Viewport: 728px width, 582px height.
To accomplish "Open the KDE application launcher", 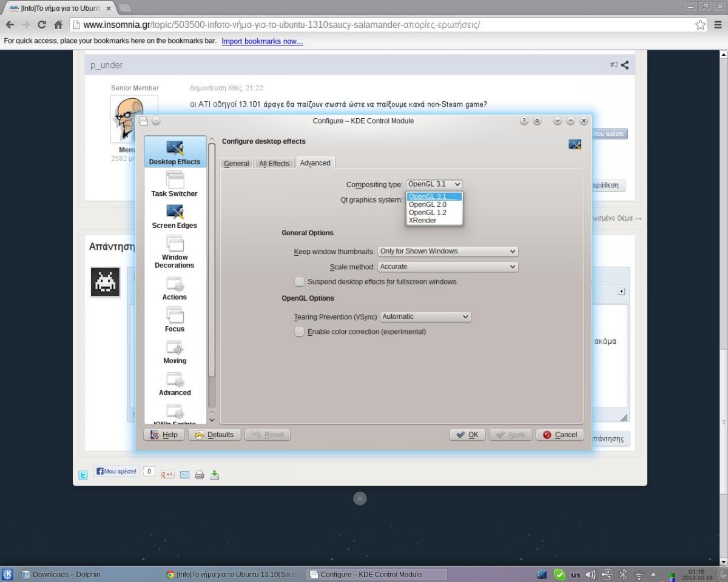I will pyautogui.click(x=8, y=574).
